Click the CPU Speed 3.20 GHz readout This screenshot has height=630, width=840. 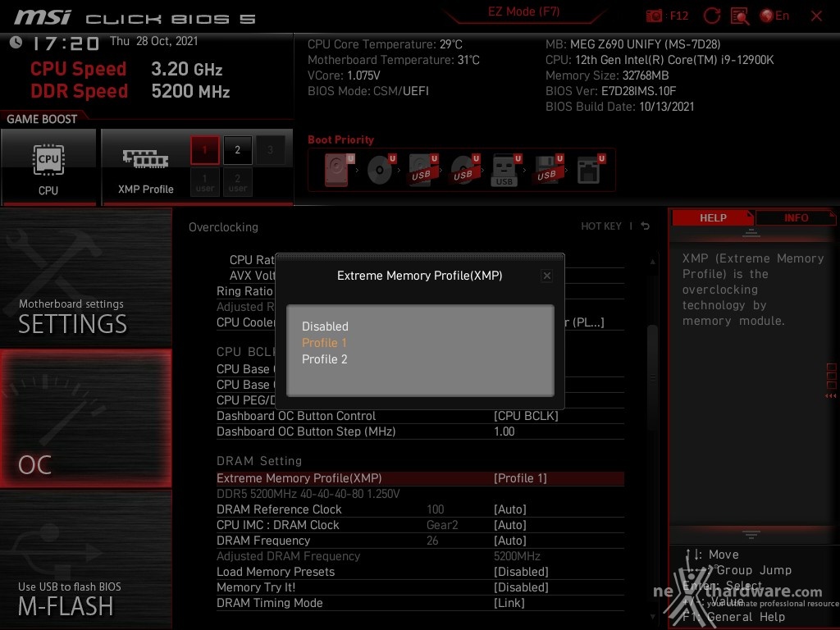[186, 69]
